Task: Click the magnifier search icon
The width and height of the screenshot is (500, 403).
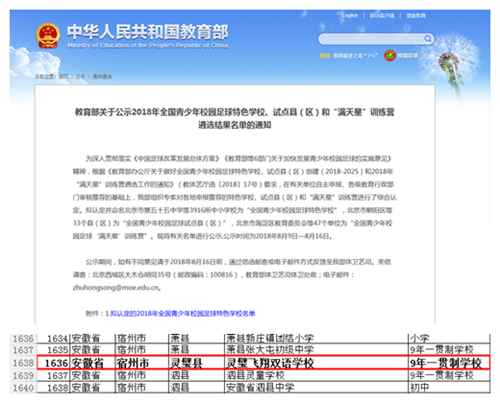Action: point(428,39)
